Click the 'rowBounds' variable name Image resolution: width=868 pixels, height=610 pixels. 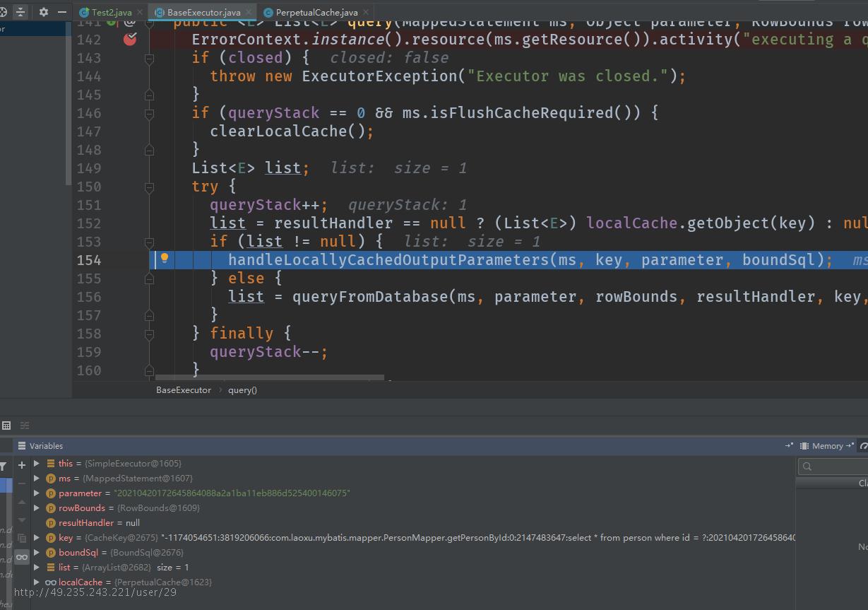[x=81, y=508]
